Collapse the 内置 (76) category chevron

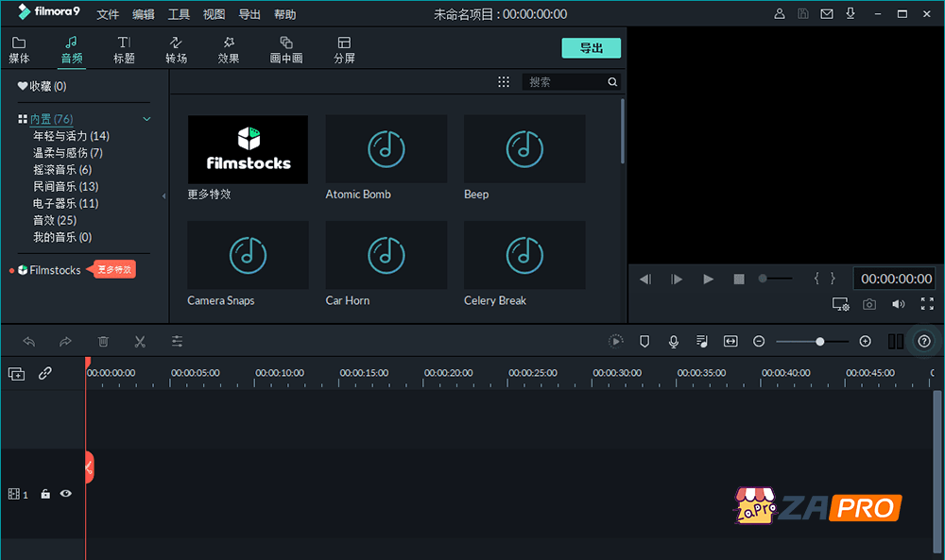point(146,118)
